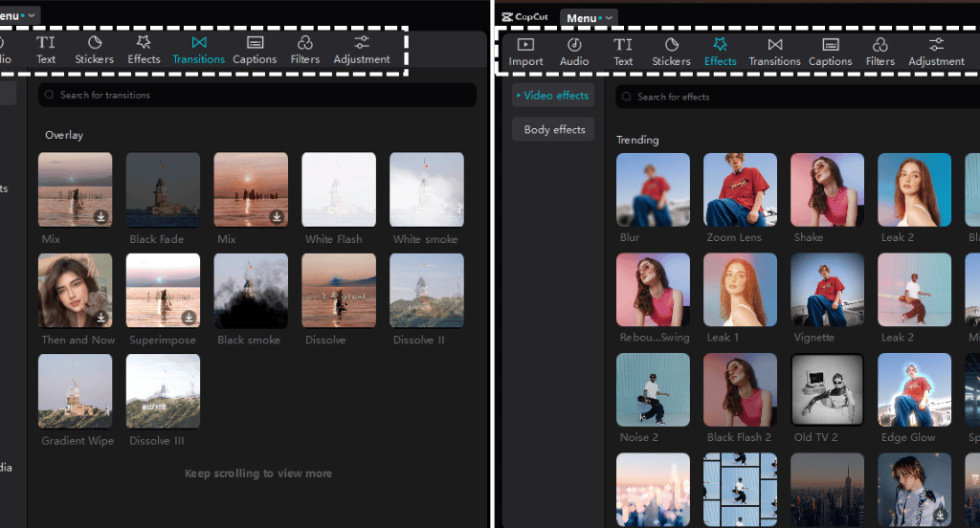
Task: Select the Blur effect thumbnail
Action: pos(653,189)
